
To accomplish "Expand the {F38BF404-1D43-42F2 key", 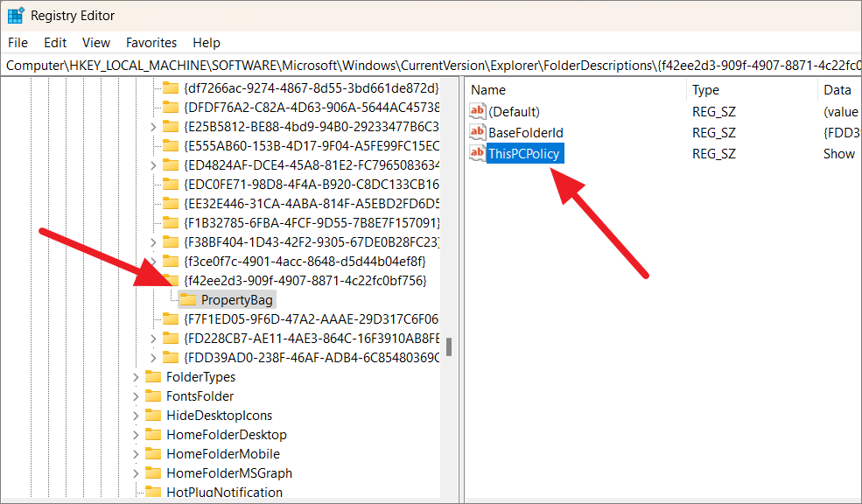I will click(x=153, y=242).
